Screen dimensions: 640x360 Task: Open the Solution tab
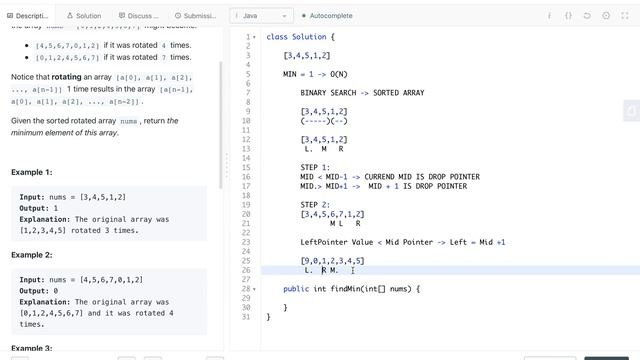[84, 16]
